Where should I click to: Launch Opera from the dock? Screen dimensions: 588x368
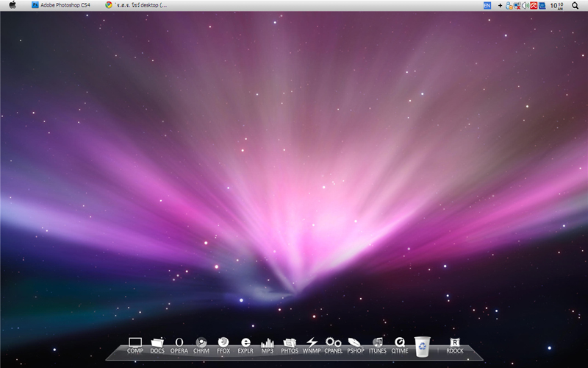coord(179,345)
